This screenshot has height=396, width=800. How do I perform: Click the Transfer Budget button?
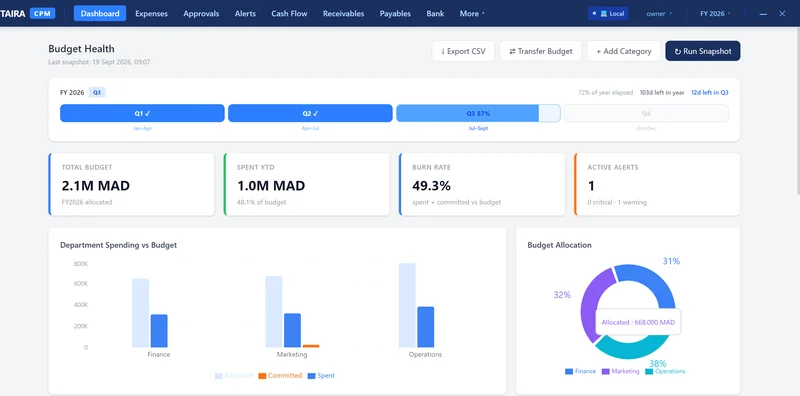coord(540,51)
